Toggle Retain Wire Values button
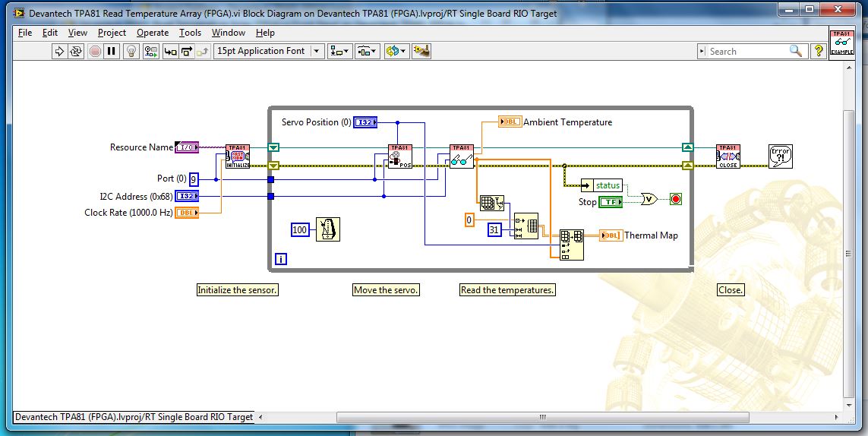The image size is (868, 436). pos(150,51)
